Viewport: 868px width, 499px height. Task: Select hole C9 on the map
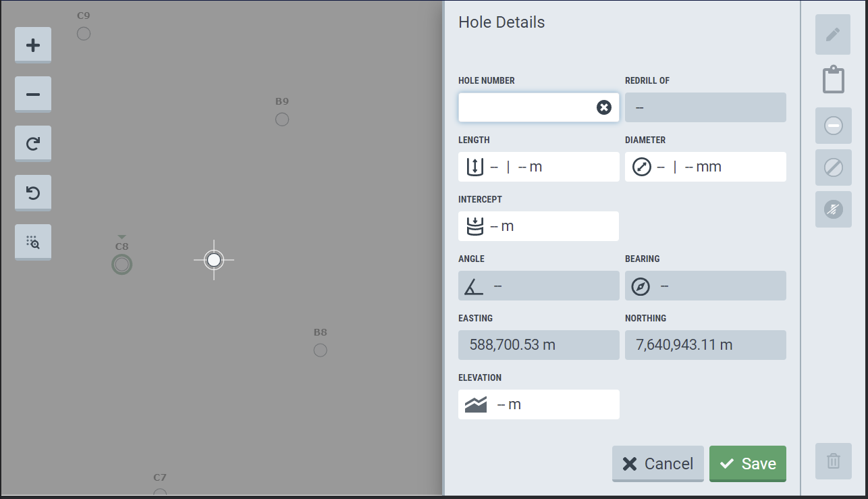point(84,34)
